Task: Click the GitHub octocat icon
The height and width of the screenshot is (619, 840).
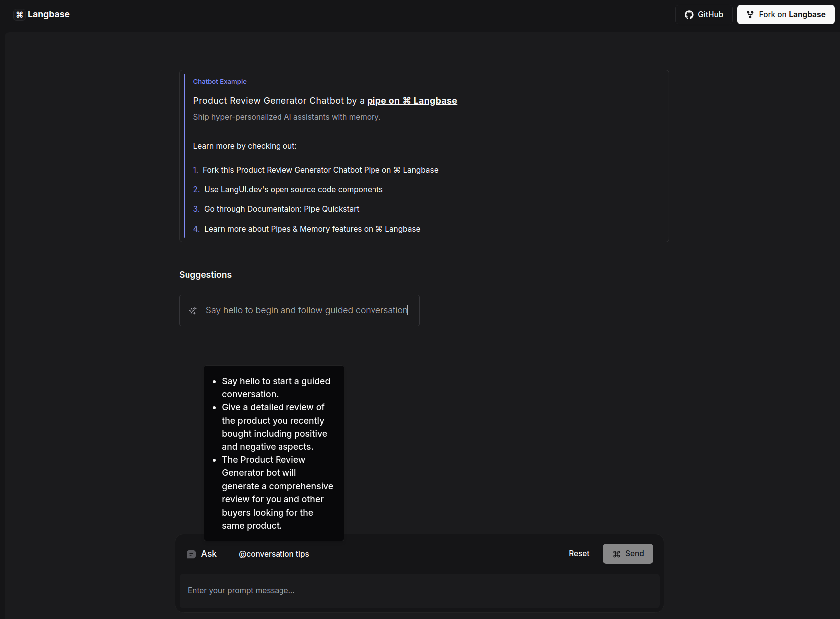Action: [689, 15]
